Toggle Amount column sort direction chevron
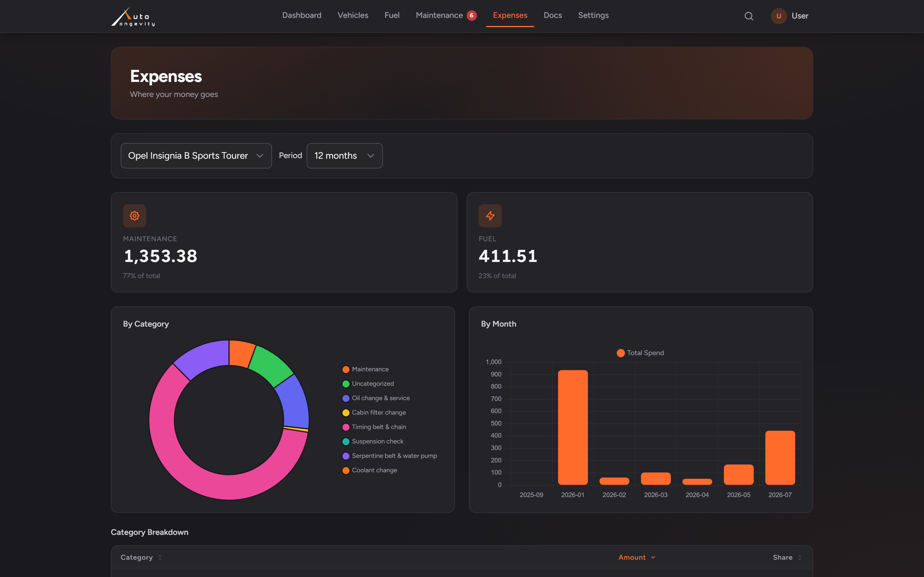 coord(653,558)
